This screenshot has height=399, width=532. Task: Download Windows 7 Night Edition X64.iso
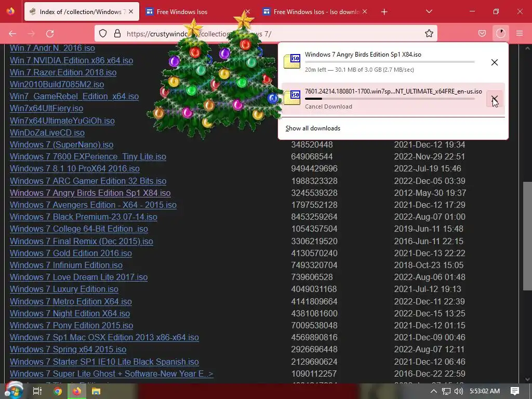70,313
